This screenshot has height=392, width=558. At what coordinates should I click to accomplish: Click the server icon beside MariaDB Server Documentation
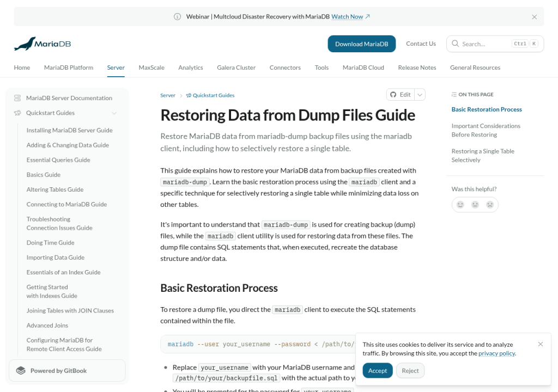point(17,98)
